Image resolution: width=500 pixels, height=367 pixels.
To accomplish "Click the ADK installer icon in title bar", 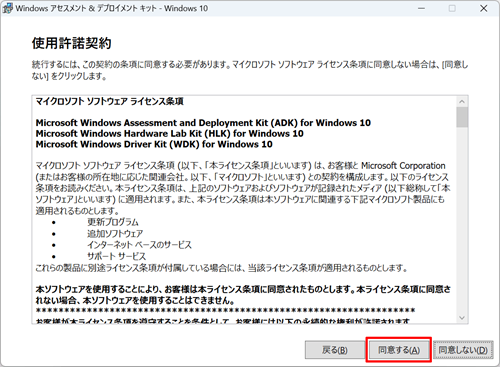I will pos(7,8).
